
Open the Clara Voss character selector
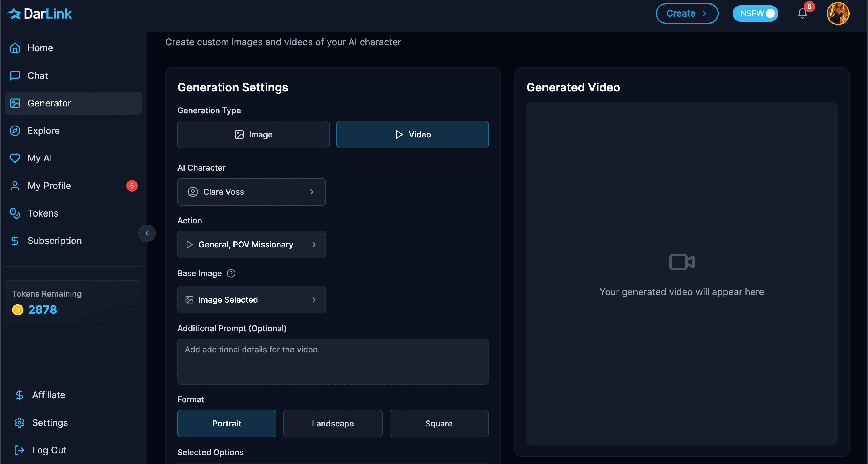coord(251,192)
